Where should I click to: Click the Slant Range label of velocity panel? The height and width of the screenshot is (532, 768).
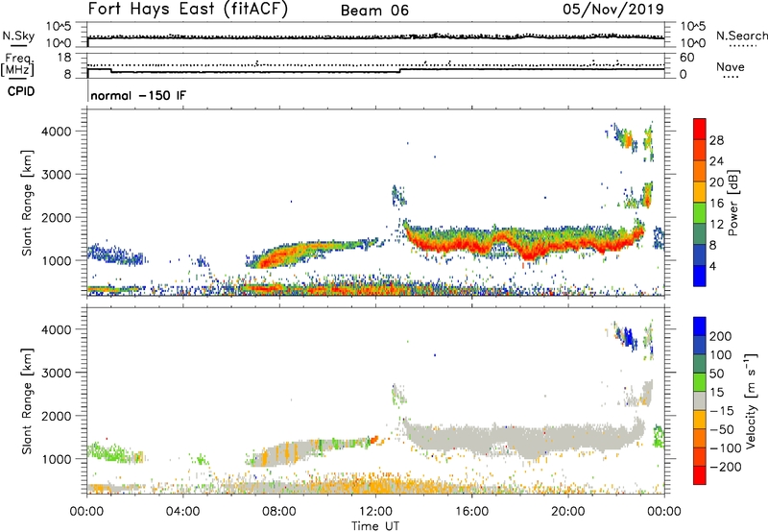click(x=27, y=401)
